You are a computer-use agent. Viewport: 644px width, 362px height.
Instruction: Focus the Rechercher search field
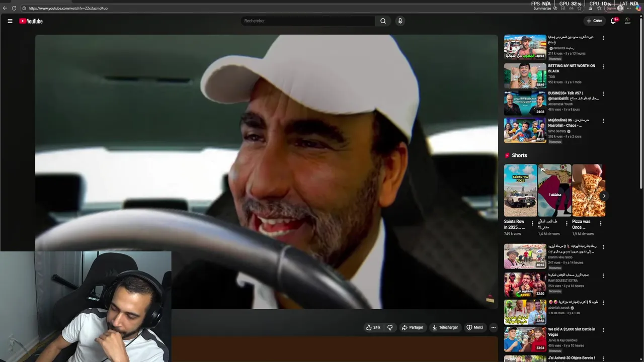click(307, 21)
